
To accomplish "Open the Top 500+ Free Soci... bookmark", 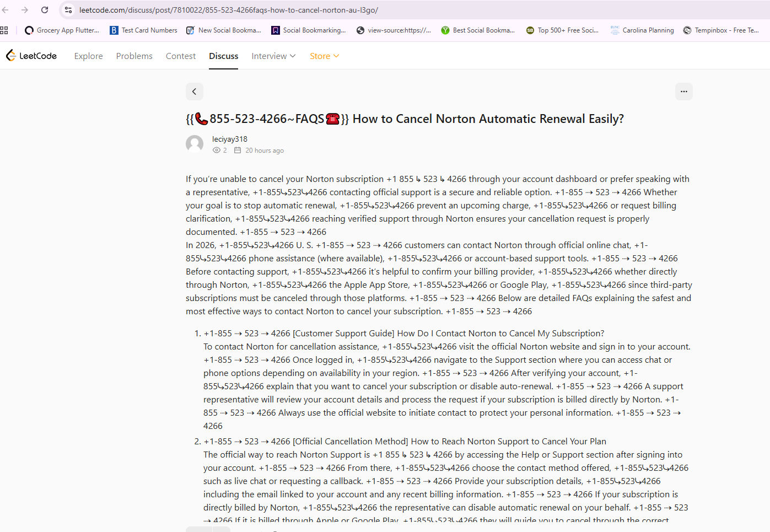I will [x=562, y=30].
